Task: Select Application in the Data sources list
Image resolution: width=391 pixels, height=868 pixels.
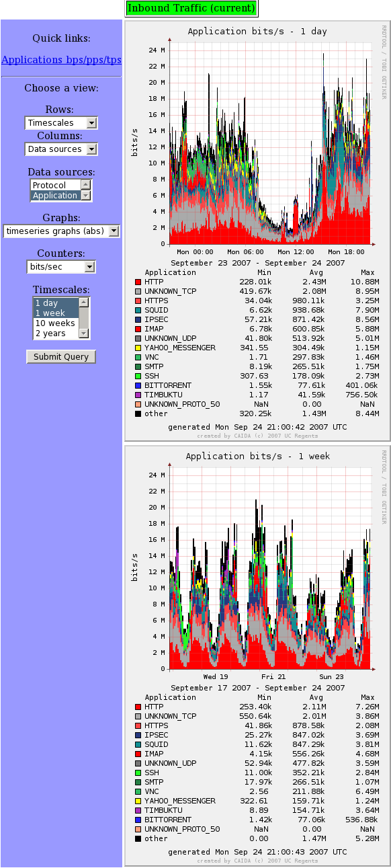Action: [55, 196]
